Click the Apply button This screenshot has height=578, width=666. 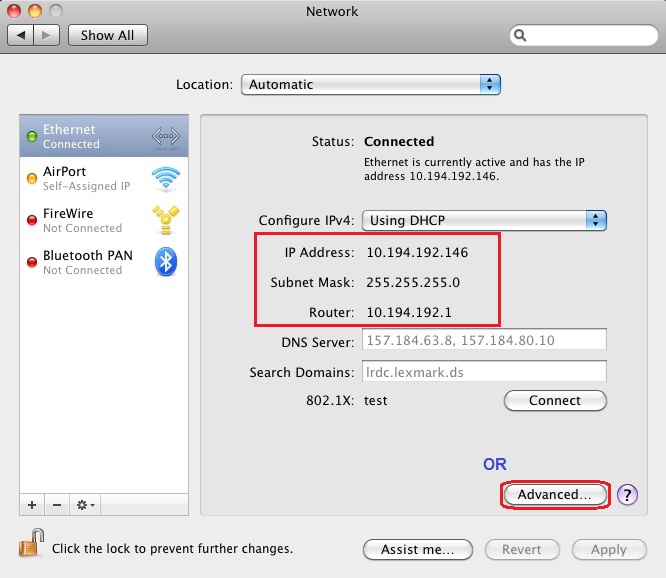coord(609,550)
